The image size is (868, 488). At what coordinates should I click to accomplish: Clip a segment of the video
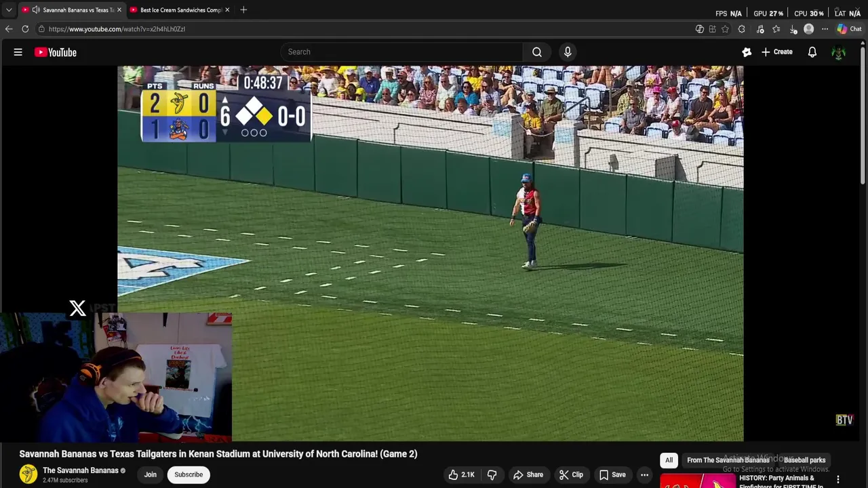pos(571,474)
